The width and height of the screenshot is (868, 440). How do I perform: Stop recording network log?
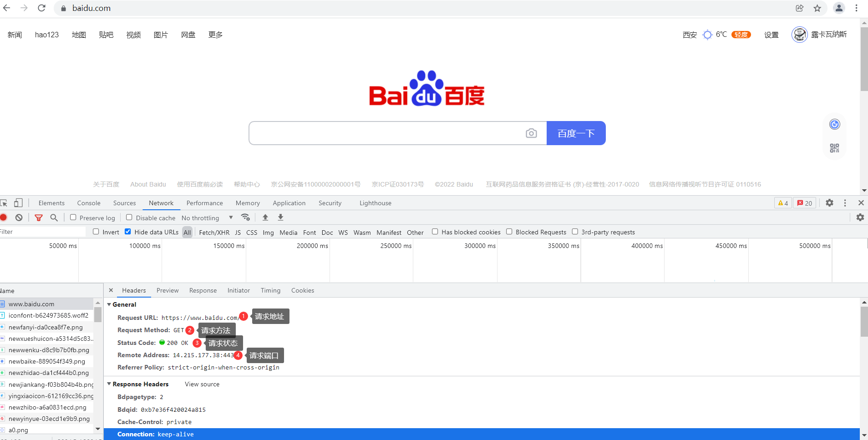pos(4,217)
